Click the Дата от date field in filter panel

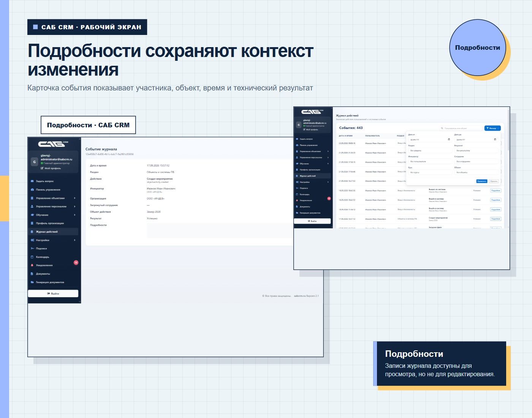click(430, 139)
